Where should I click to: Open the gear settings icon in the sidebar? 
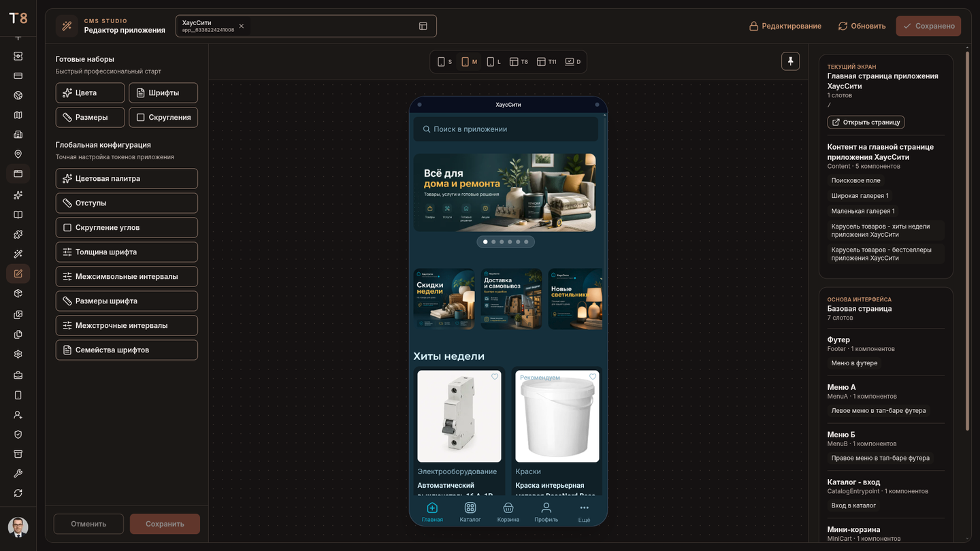[18, 354]
